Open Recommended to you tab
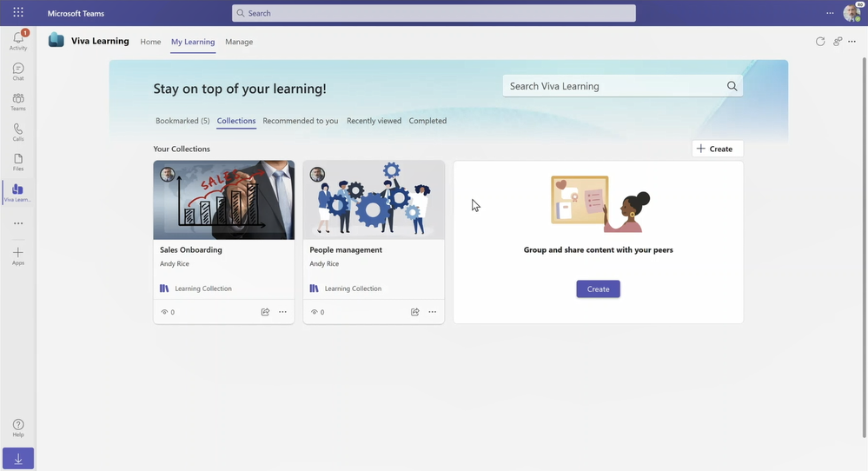 [301, 121]
